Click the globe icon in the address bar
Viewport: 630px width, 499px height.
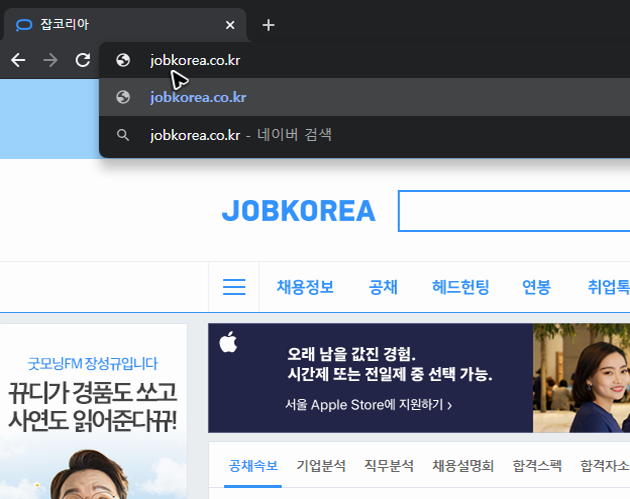pyautogui.click(x=123, y=60)
